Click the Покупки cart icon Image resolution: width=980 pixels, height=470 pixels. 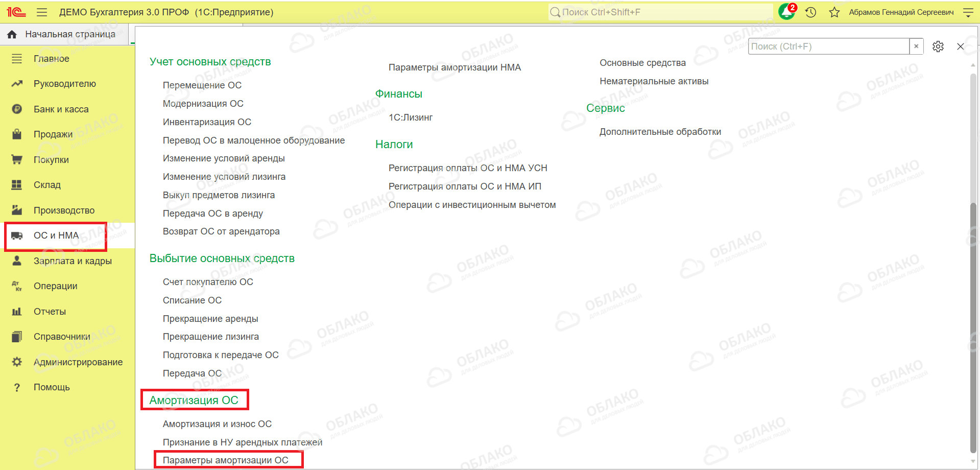[x=17, y=159]
